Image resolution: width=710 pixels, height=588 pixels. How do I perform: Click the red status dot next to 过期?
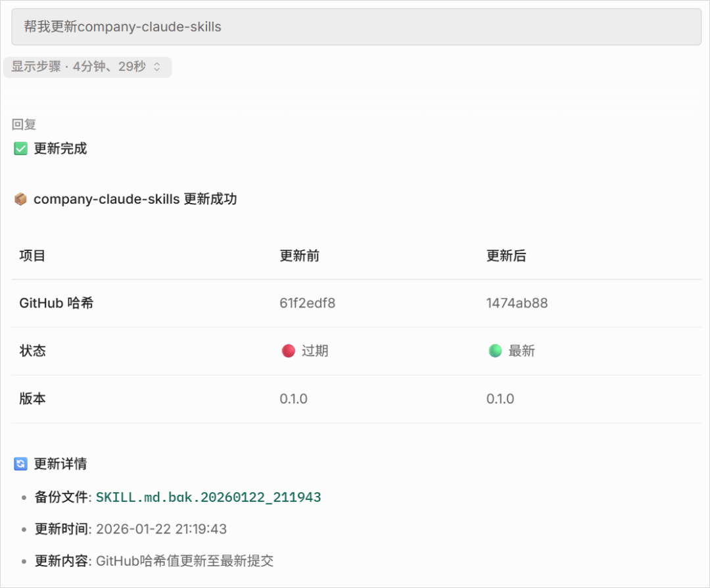point(289,351)
